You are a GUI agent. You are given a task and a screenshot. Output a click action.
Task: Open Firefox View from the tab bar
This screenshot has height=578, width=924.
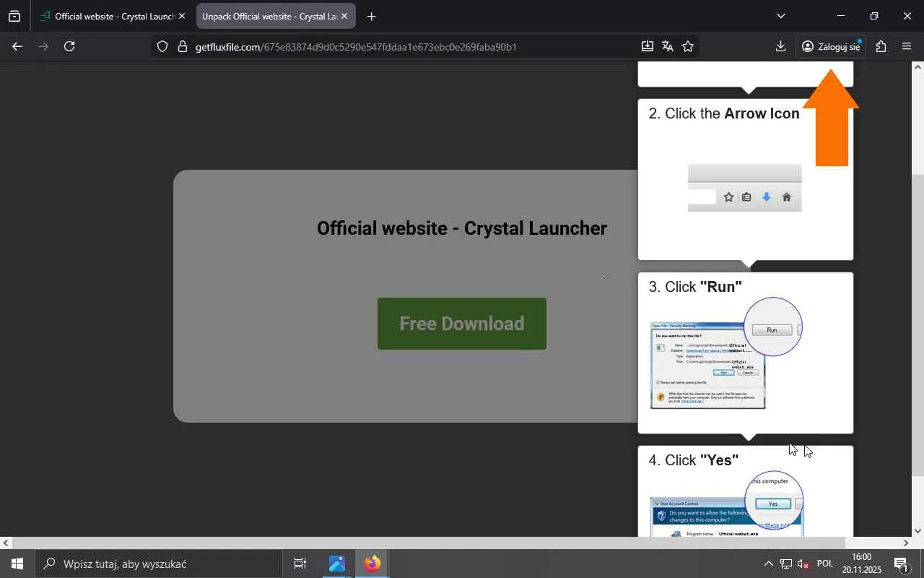(14, 16)
